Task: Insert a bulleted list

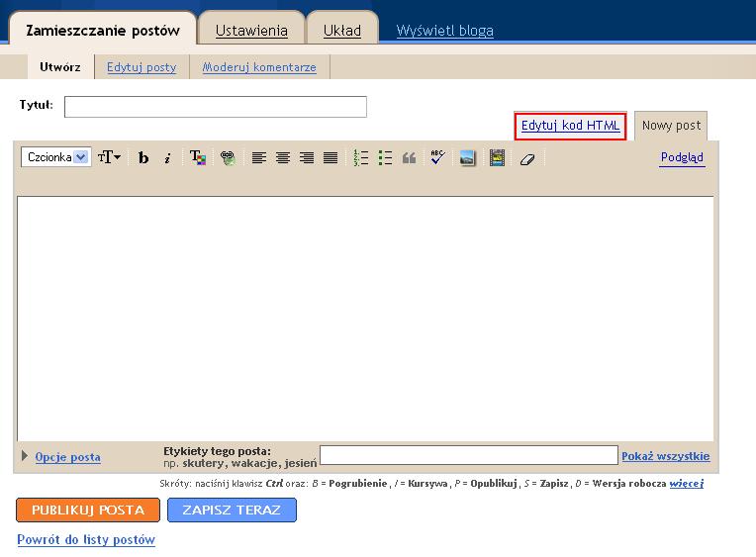Action: [385, 157]
